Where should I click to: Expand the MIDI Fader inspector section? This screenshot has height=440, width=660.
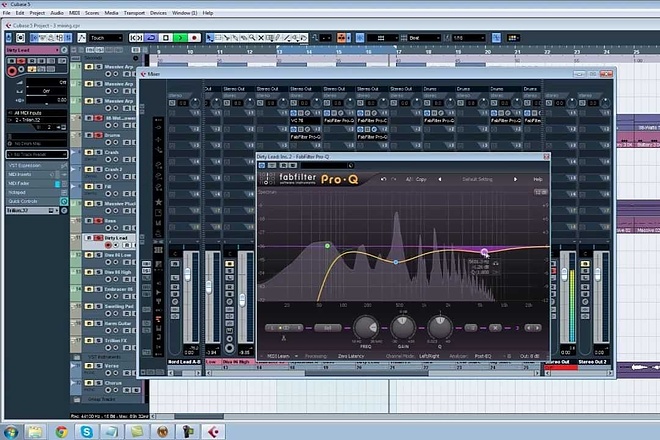point(37,184)
